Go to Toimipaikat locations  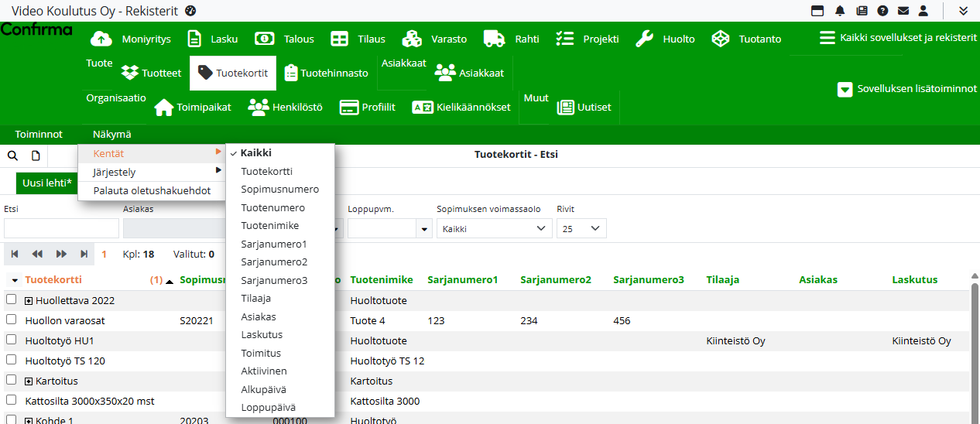194,108
